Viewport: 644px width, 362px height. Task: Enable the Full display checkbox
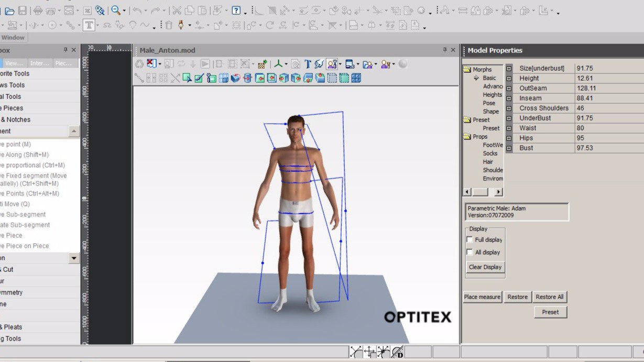coord(470,240)
